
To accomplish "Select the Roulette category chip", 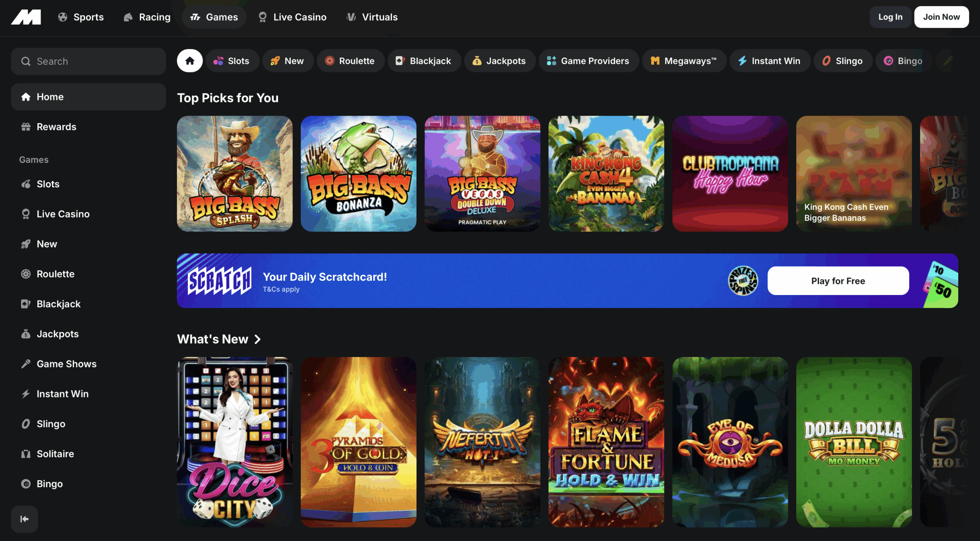I will 350,61.
